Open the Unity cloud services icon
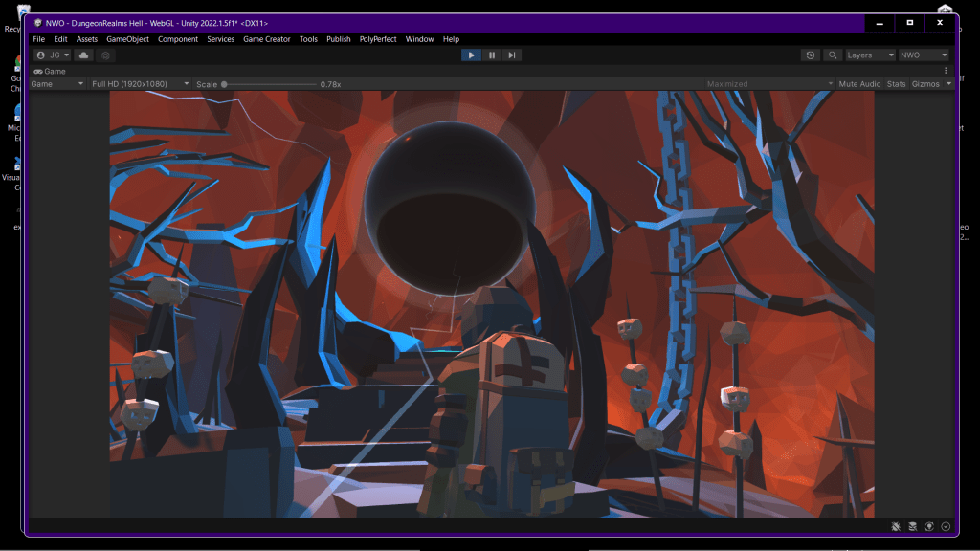The height and width of the screenshot is (551, 980). 84,55
